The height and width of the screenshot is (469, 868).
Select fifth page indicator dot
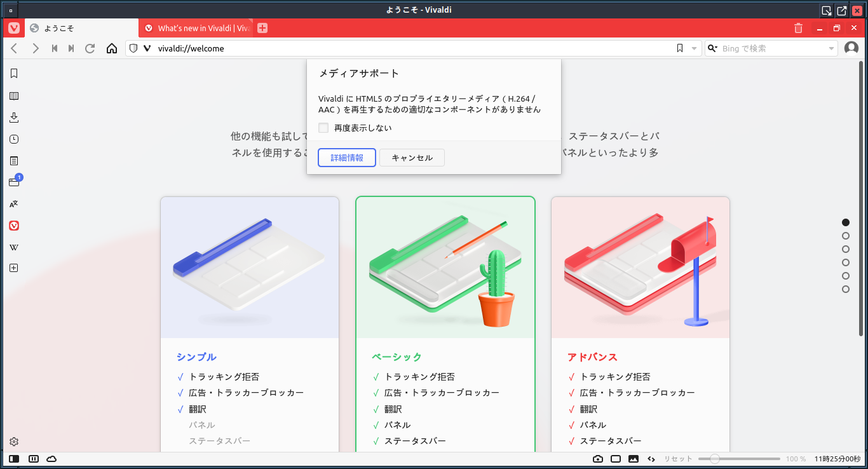[x=846, y=276]
